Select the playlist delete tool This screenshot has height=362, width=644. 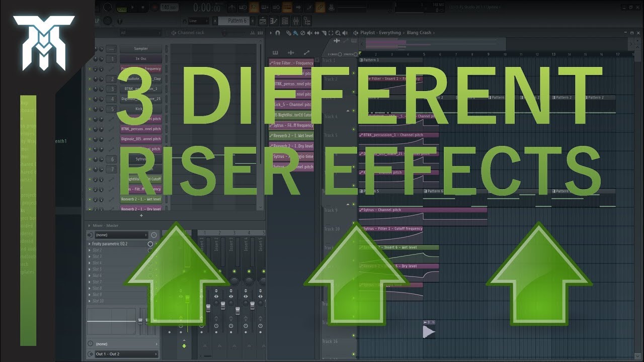[302, 33]
